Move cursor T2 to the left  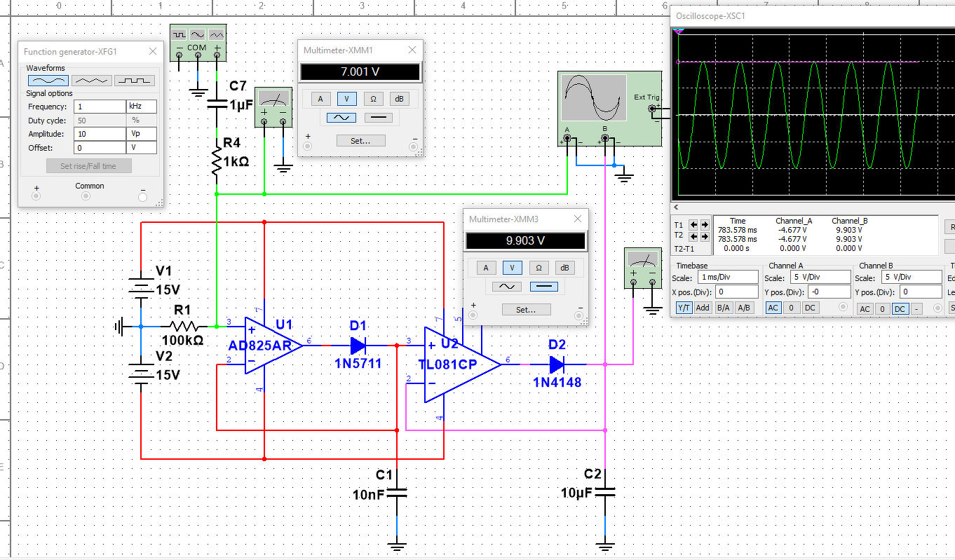(x=693, y=236)
